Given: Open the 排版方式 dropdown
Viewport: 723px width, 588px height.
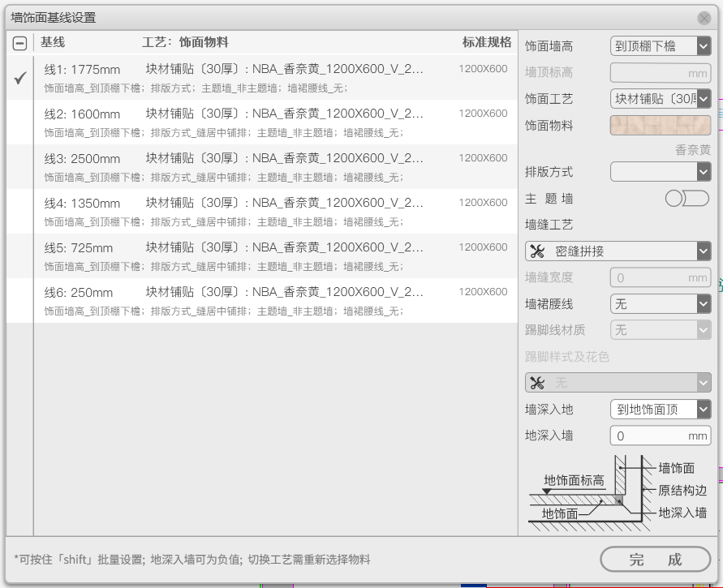Looking at the screenshot, I should [661, 172].
